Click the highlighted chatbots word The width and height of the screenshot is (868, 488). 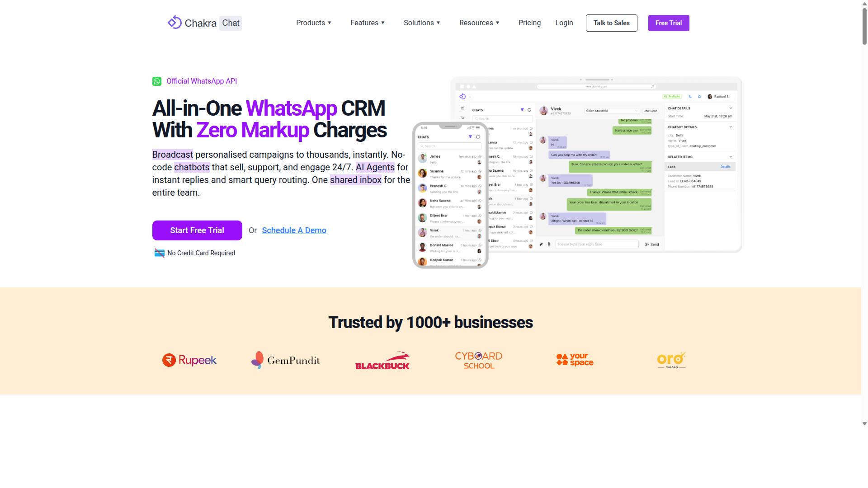coord(192,167)
